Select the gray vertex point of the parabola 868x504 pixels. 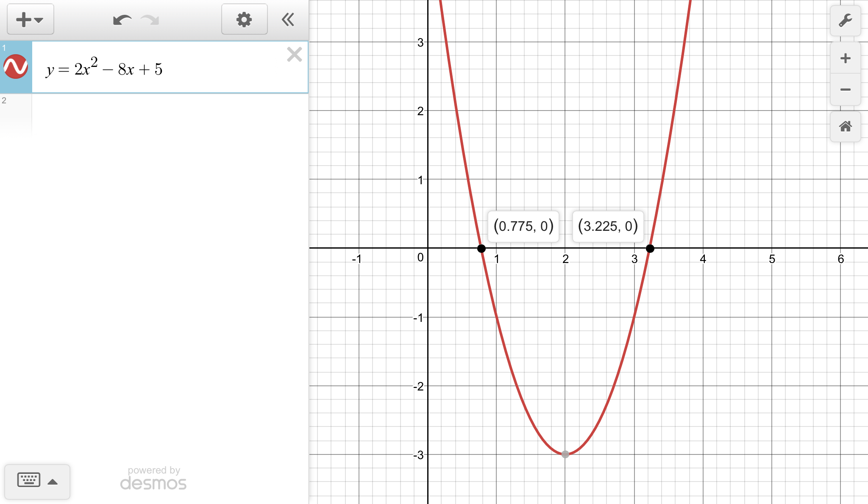coord(565,454)
